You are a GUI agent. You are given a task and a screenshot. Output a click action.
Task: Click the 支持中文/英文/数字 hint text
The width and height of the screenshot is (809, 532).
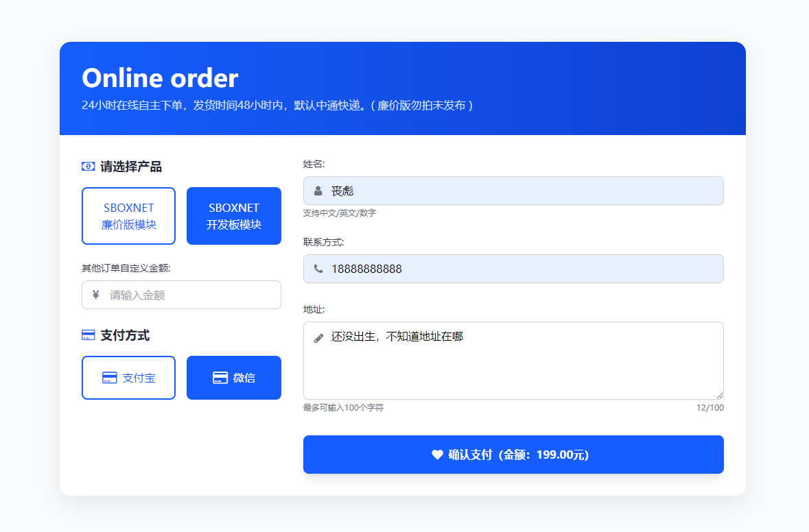pos(340,213)
